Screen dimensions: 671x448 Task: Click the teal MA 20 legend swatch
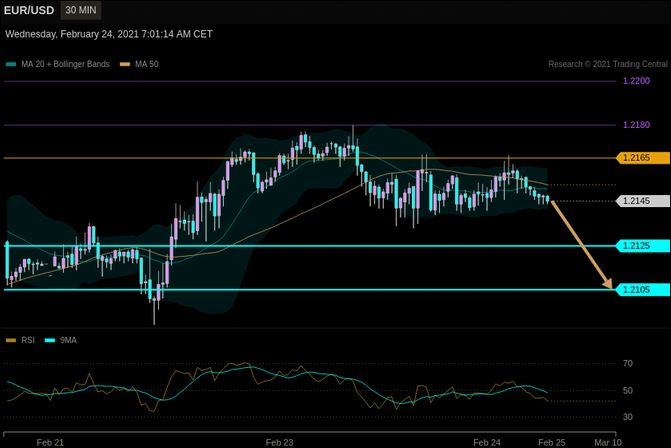tap(11, 64)
